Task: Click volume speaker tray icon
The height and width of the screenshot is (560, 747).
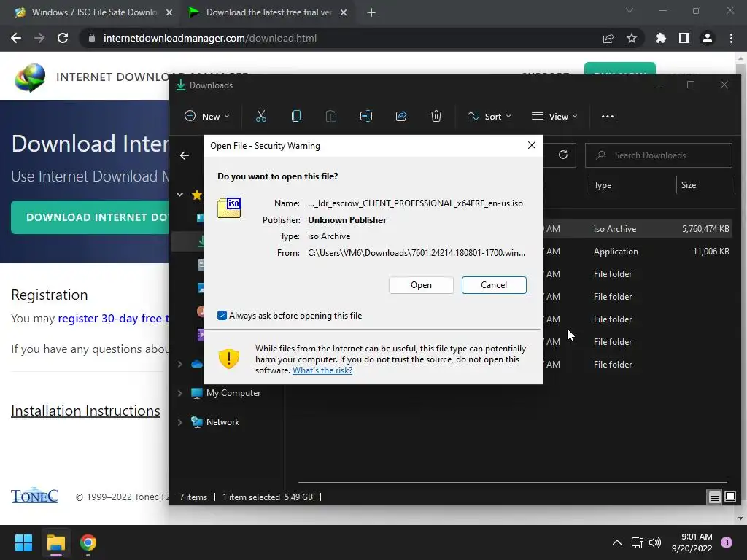Action: (655, 542)
